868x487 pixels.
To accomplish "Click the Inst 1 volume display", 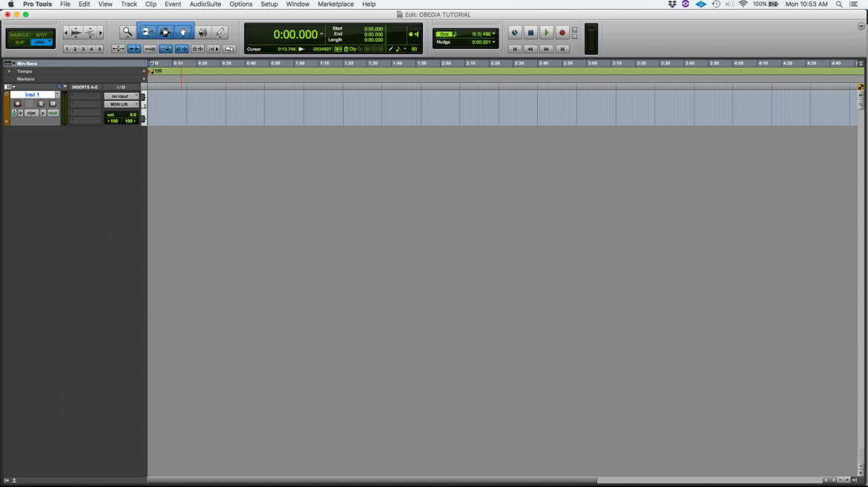I will (120, 115).
